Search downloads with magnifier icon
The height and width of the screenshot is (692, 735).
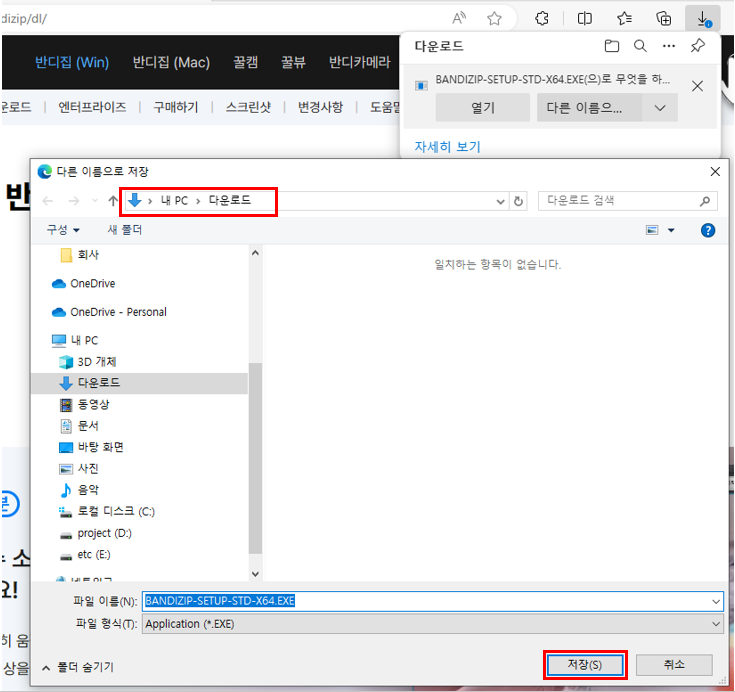click(x=640, y=46)
